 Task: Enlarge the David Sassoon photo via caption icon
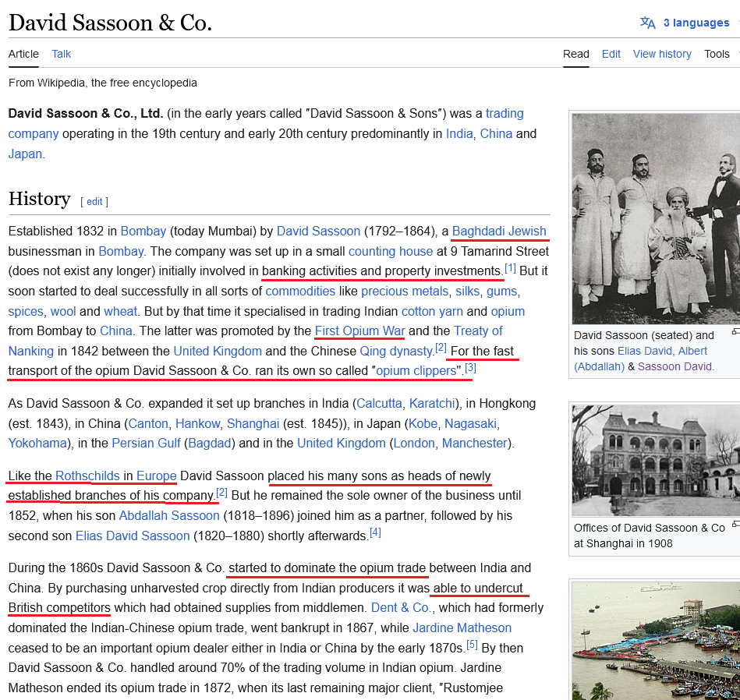(x=736, y=331)
